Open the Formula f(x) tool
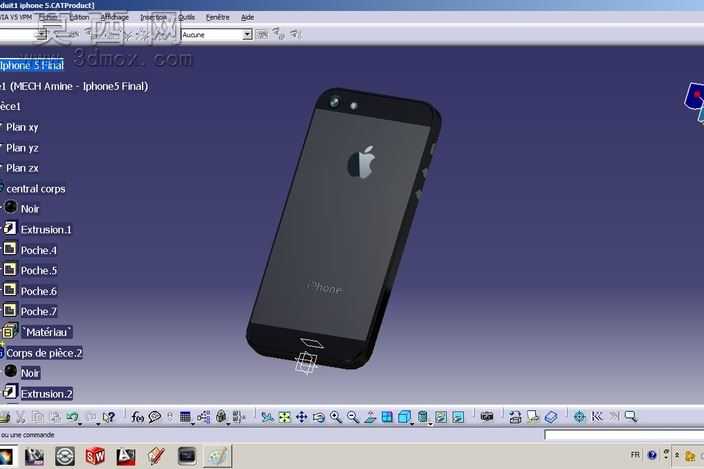704x469 pixels. click(137, 417)
